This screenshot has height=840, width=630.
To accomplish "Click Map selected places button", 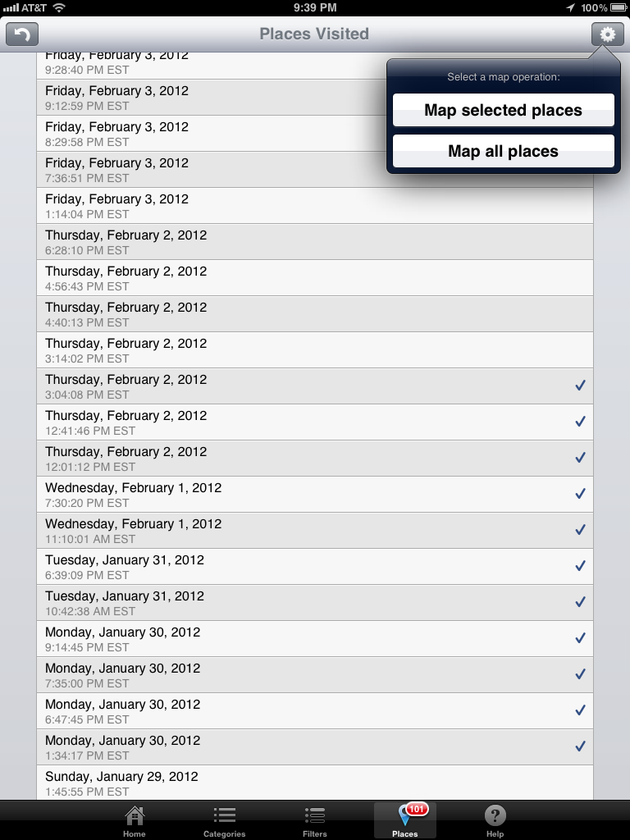I will click(503, 111).
